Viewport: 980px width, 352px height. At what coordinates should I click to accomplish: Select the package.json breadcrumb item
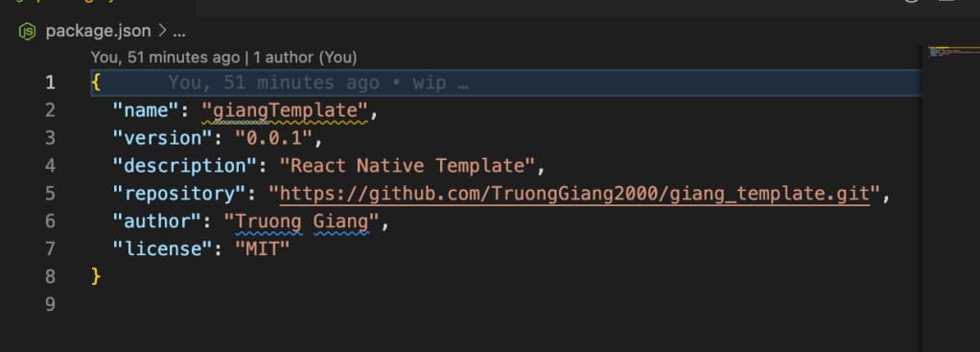tap(98, 32)
